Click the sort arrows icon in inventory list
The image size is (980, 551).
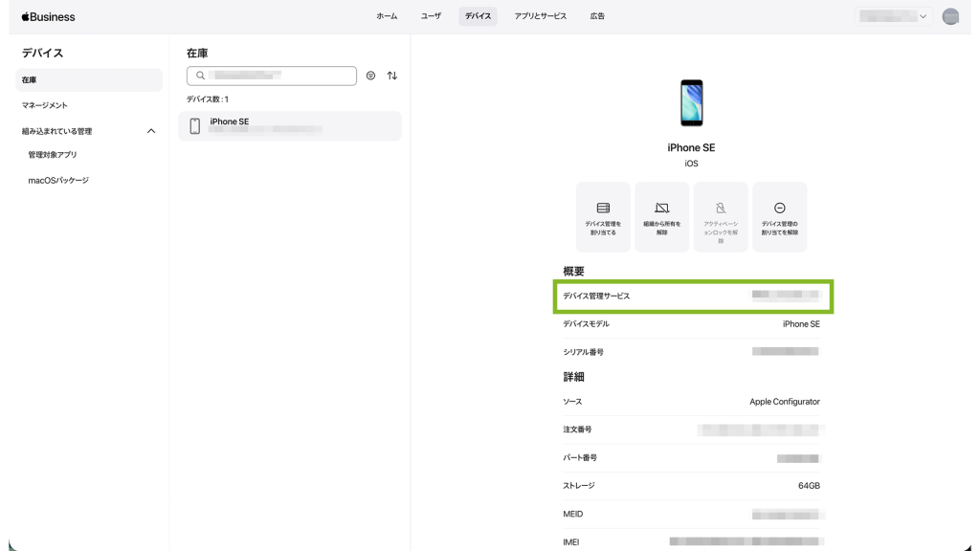392,76
